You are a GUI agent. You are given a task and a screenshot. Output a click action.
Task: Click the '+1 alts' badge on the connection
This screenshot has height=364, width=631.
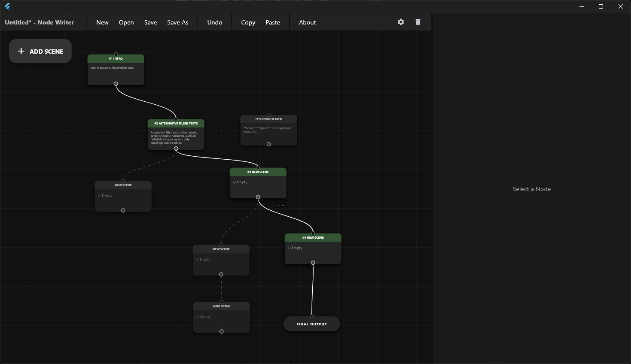[x=281, y=205]
